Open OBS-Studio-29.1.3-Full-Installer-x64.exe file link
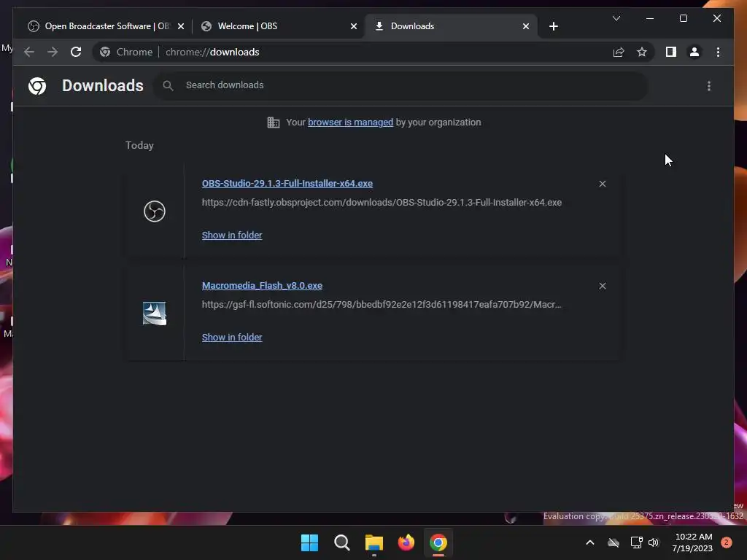The height and width of the screenshot is (560, 747). (287, 183)
